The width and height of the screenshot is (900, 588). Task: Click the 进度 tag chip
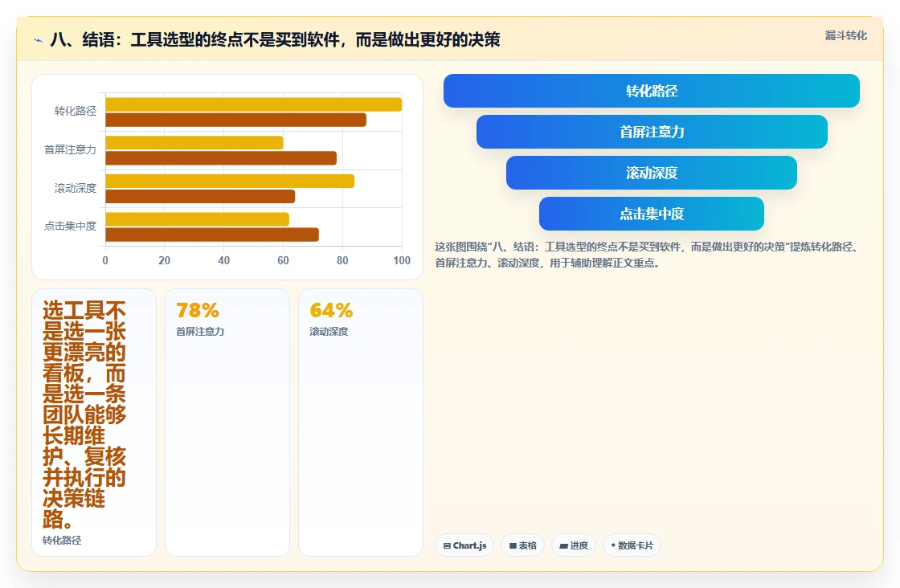click(x=574, y=545)
